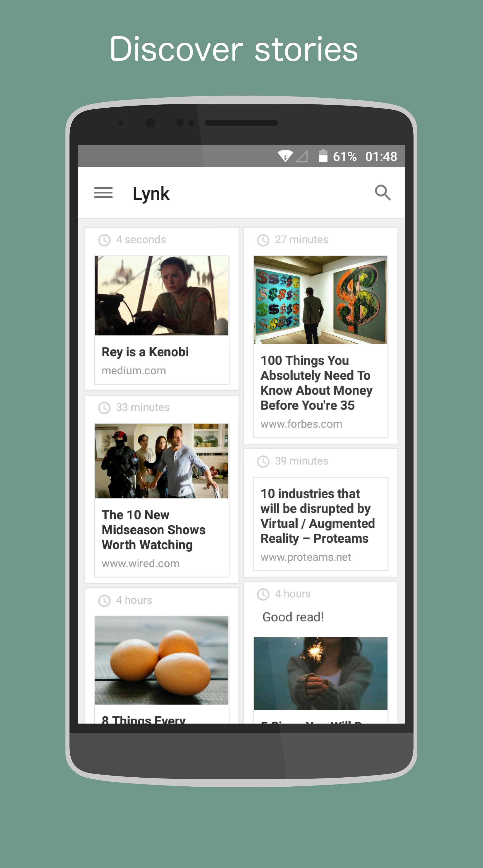Click the clock icon beside 4 seconds
Image resolution: width=483 pixels, height=868 pixels.
104,240
